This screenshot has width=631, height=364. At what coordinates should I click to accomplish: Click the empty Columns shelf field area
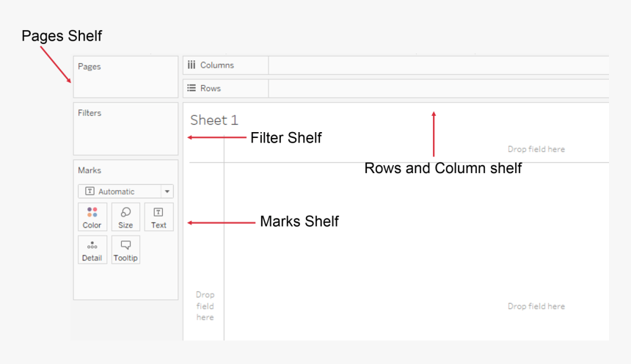438,65
